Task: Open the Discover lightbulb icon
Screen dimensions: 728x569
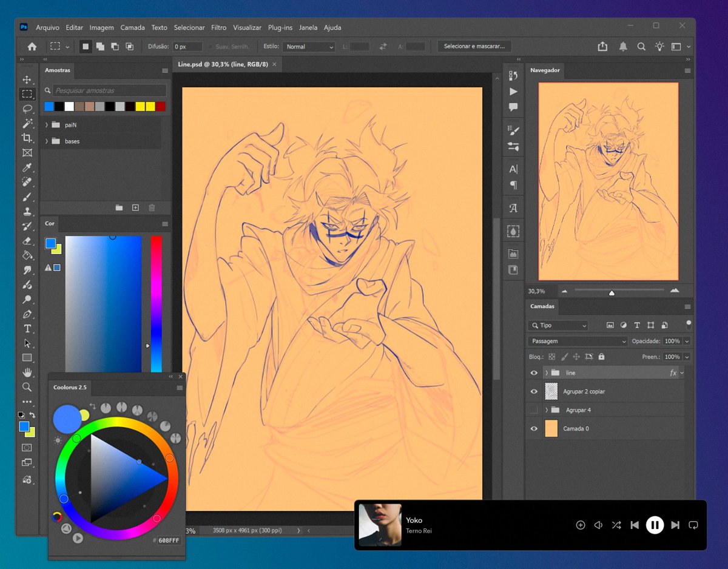Action: coord(659,47)
